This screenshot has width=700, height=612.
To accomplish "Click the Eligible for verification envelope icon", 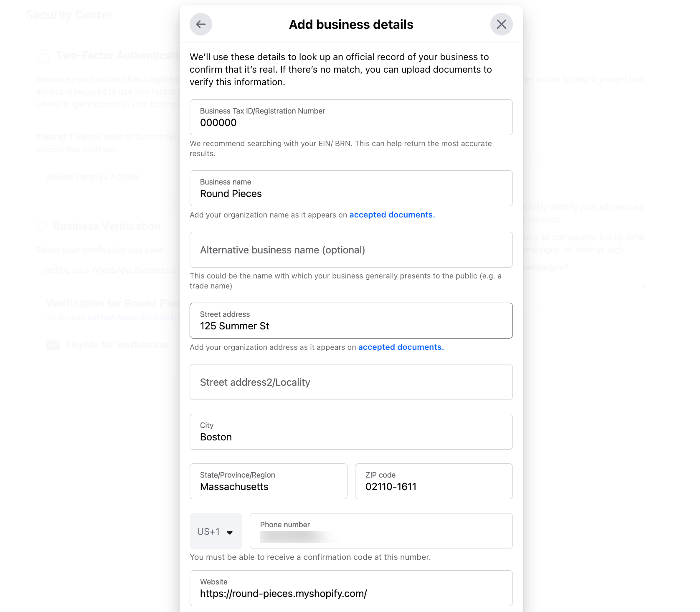I will [x=52, y=344].
